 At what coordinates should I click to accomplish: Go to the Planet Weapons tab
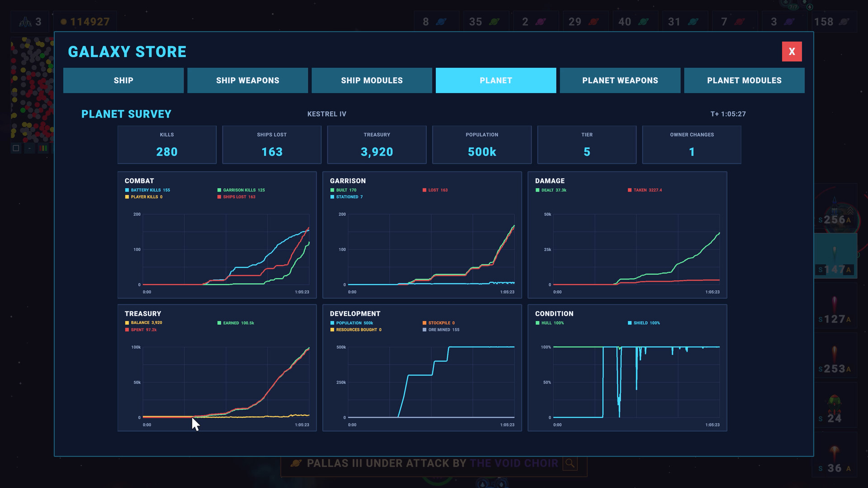click(620, 80)
